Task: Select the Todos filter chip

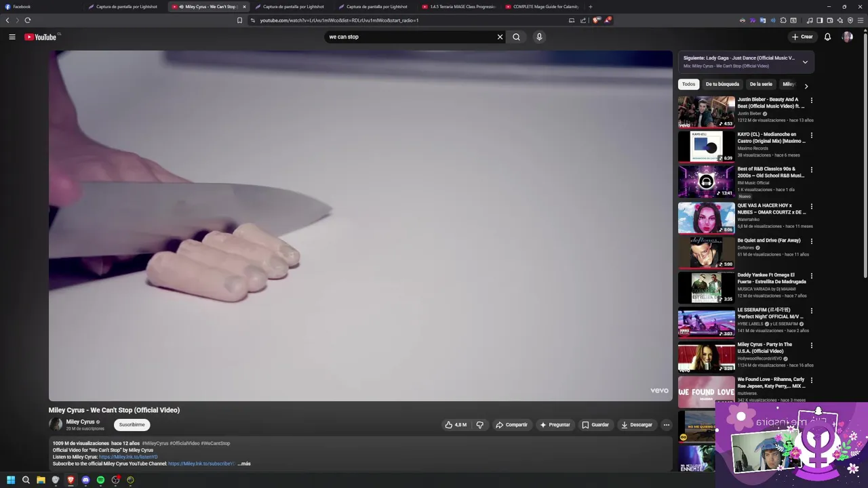Action: coord(688,84)
